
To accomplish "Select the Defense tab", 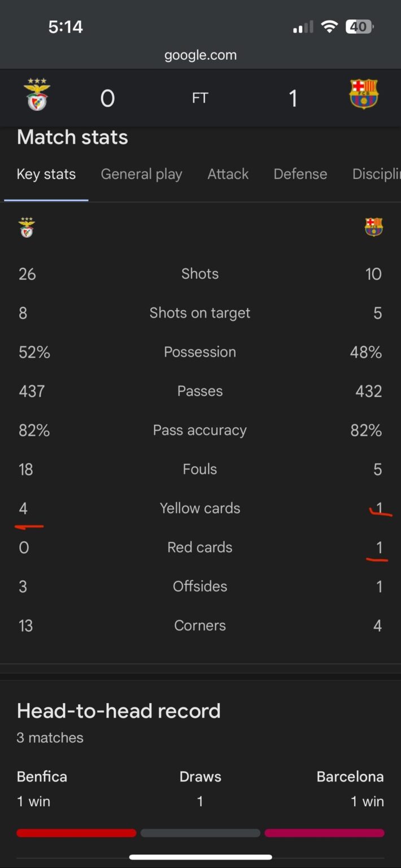I will click(300, 174).
